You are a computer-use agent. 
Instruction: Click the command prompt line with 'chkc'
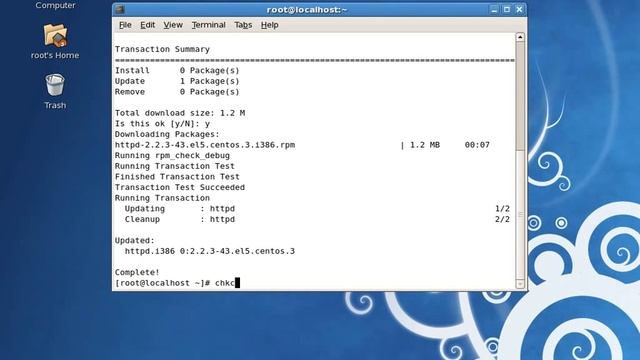(177, 283)
